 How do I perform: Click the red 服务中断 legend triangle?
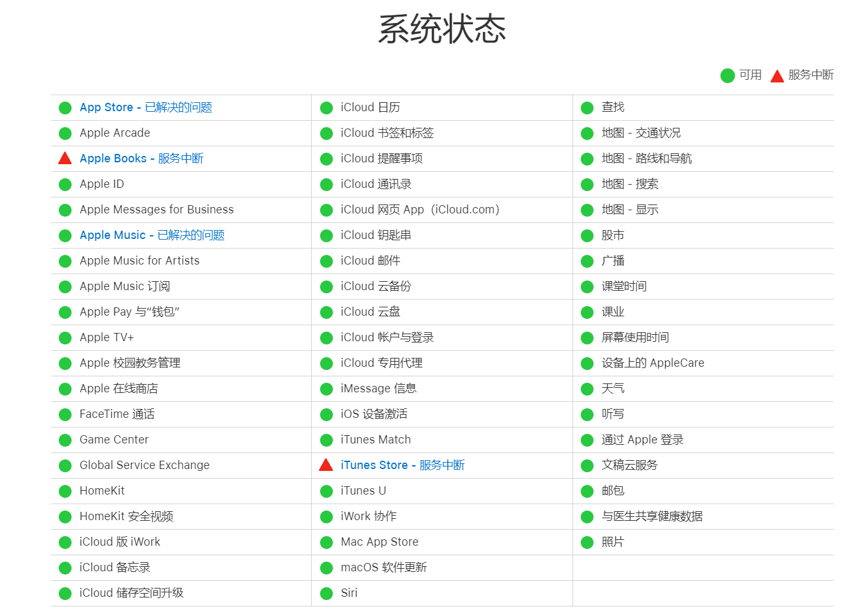click(777, 76)
